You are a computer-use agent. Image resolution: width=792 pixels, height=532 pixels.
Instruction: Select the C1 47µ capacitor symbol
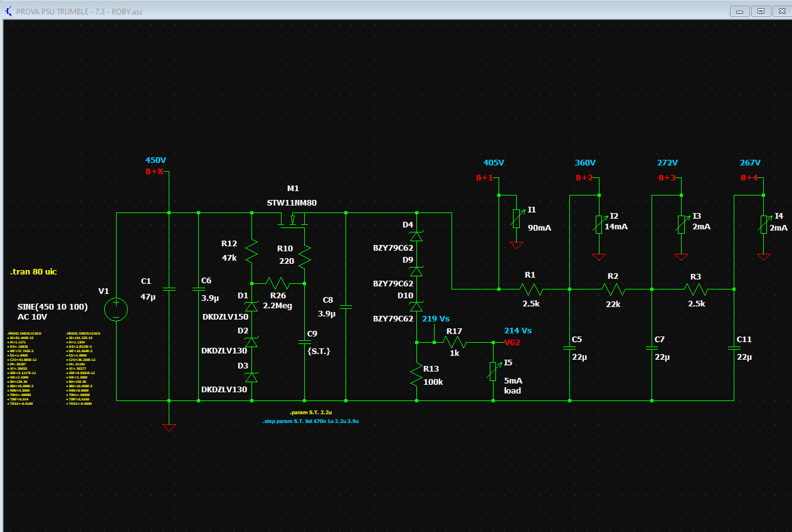pyautogui.click(x=169, y=289)
